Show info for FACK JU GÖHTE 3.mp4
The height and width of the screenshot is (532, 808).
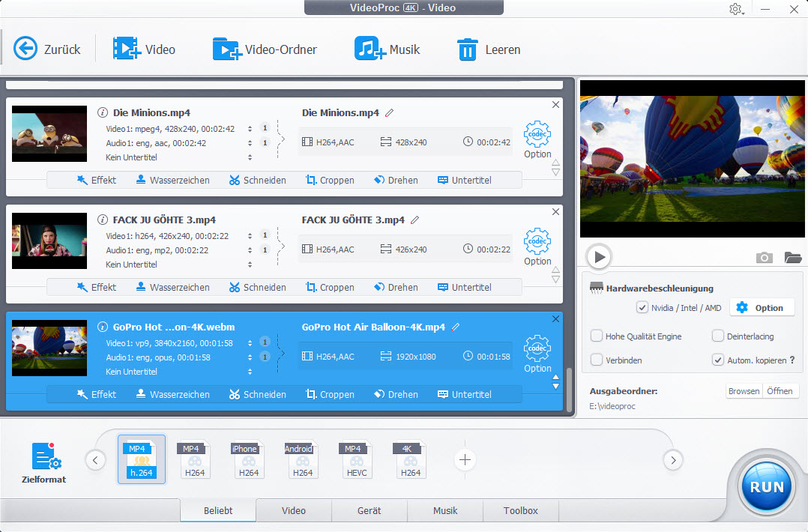(x=103, y=220)
